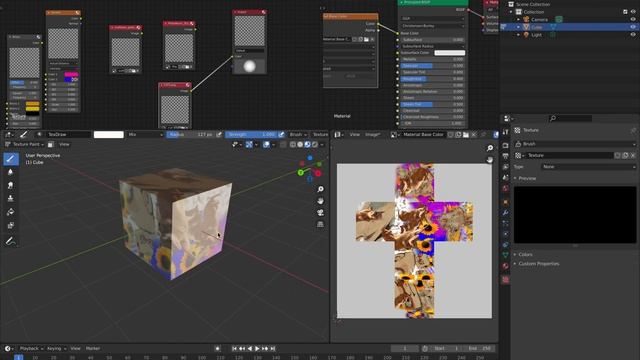640x360 pixels.
Task: Open the Tool properties tab icon
Action: 505,132
